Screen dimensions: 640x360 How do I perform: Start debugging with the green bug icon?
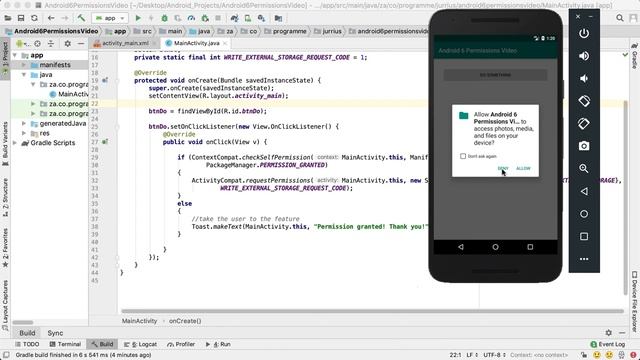164,18
